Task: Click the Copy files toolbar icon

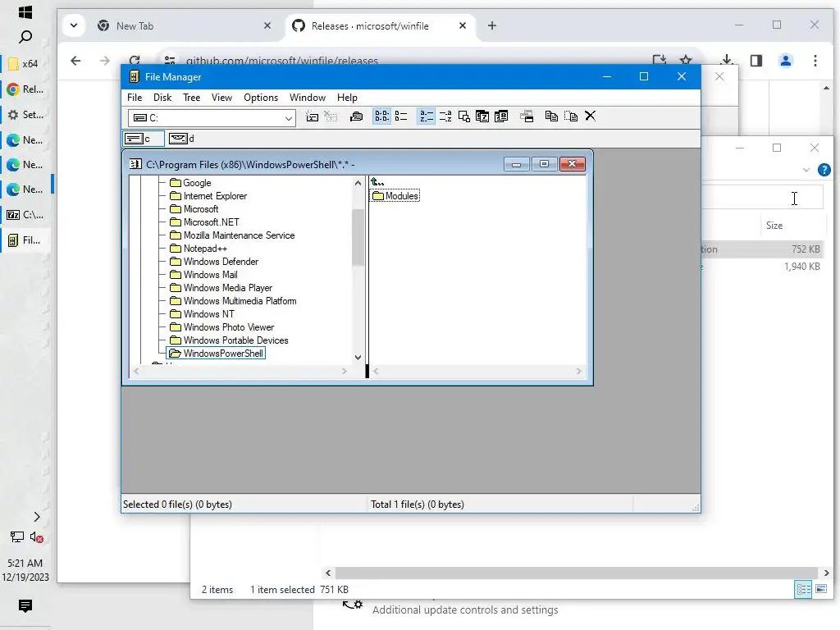Action: (x=552, y=116)
